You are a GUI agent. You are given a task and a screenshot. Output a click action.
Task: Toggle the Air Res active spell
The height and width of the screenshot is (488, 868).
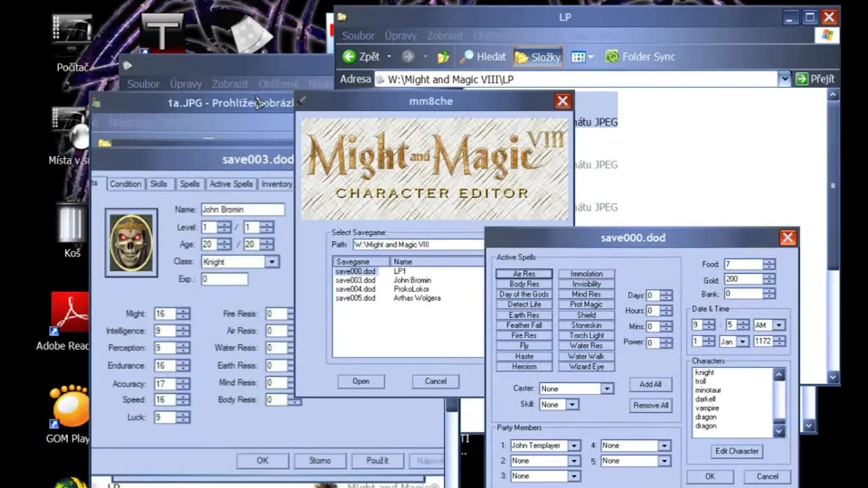click(x=524, y=274)
